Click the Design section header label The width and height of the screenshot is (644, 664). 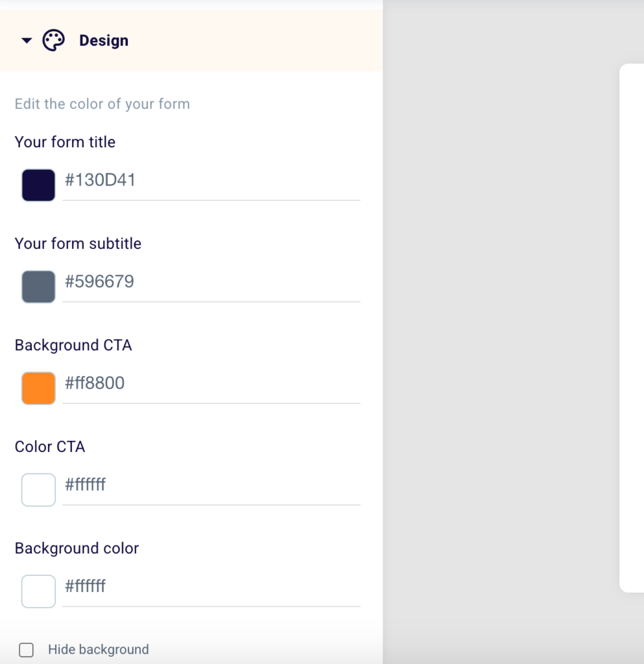[x=104, y=41]
